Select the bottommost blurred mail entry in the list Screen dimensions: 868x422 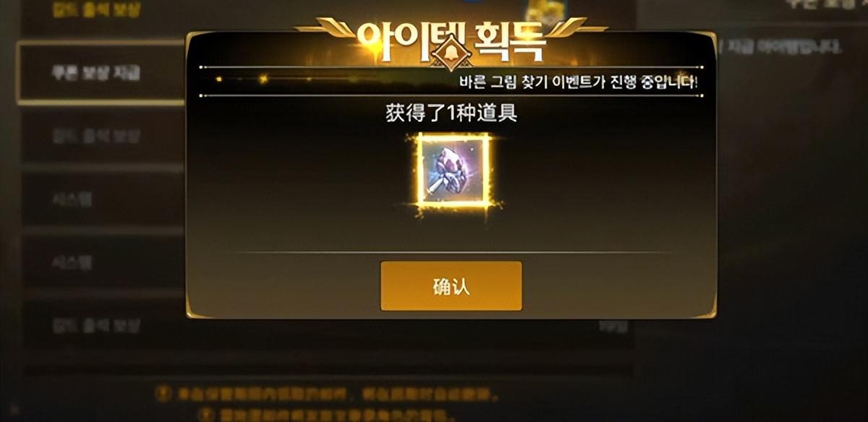click(x=101, y=326)
